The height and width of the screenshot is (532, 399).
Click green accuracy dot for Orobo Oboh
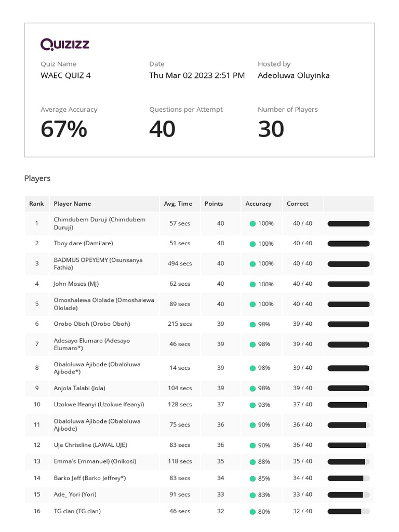click(x=252, y=324)
